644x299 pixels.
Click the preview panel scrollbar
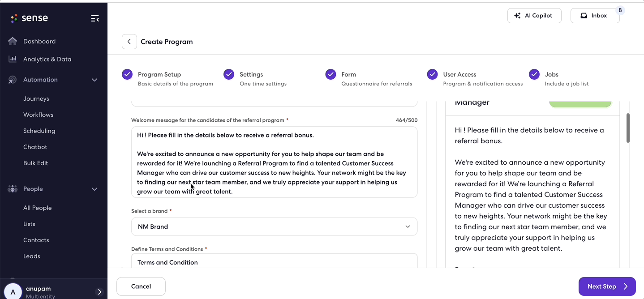[628, 128]
